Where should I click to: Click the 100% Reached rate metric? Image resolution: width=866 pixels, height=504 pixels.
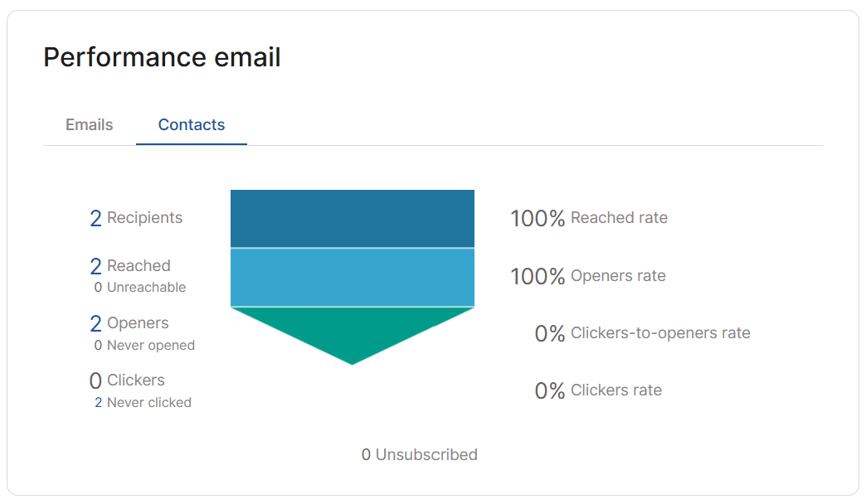589,219
